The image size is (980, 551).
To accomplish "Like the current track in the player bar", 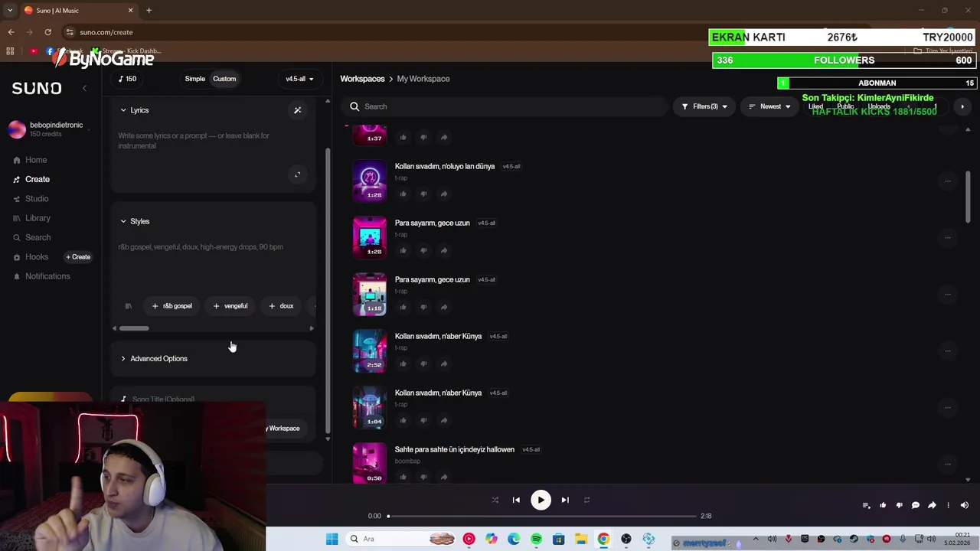I will 883,505.
